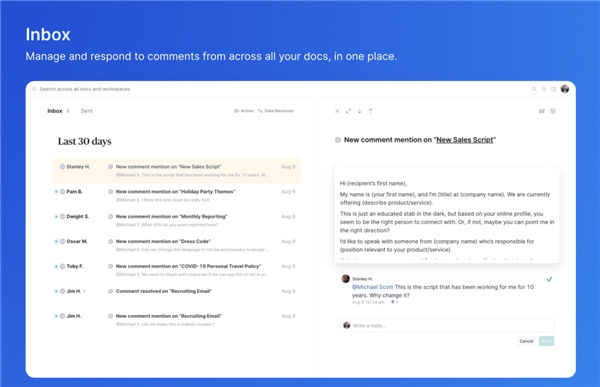Click the comment bubble icon in the Oscar M. row

pos(111,242)
